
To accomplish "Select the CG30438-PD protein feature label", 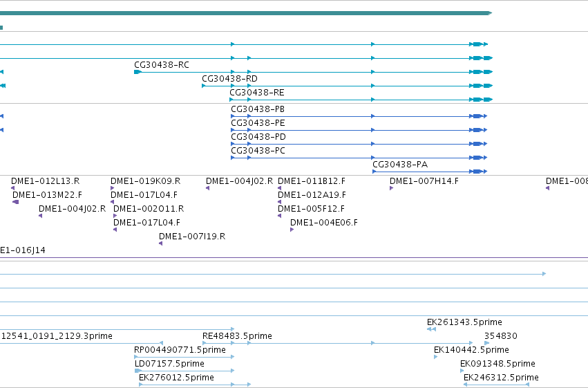I will click(258, 137).
